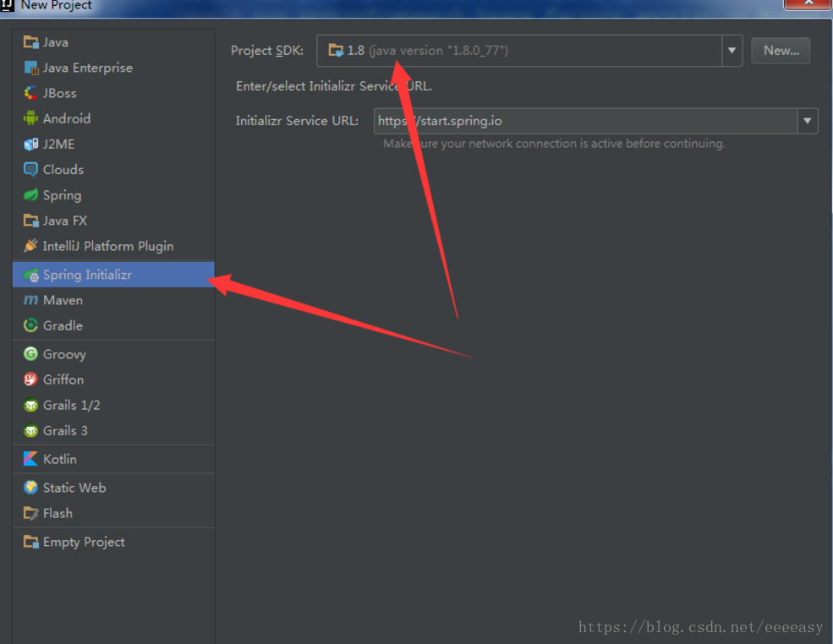Click the IntelliJ logo in the title bar
Viewport: 833px width, 644px height.
pos(7,5)
